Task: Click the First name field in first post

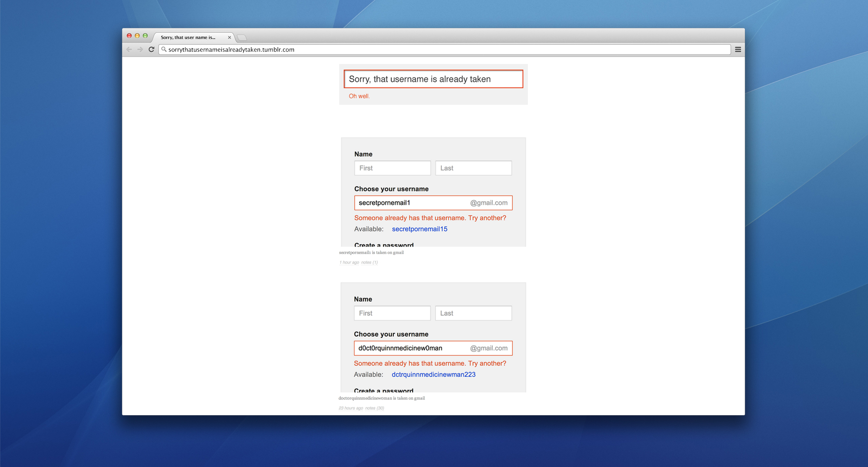Action: coord(392,168)
